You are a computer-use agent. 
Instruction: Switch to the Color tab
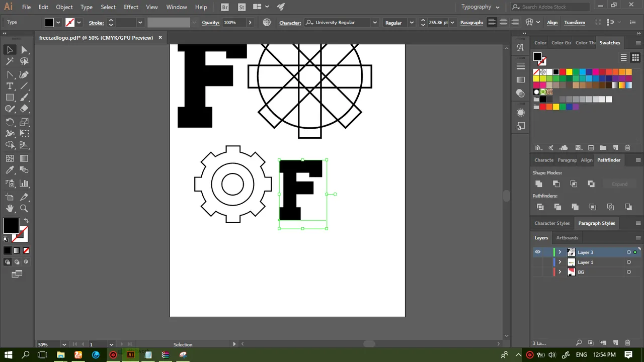click(540, 43)
